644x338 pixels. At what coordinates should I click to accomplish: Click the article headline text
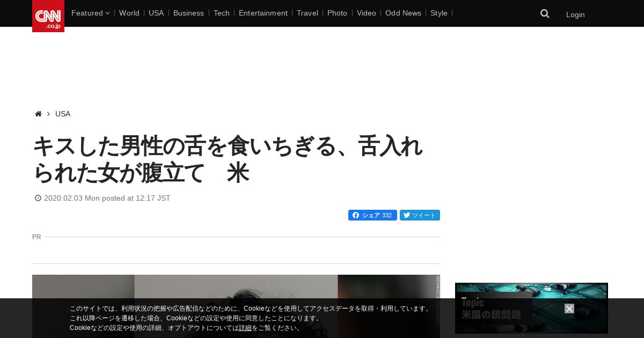point(228,159)
